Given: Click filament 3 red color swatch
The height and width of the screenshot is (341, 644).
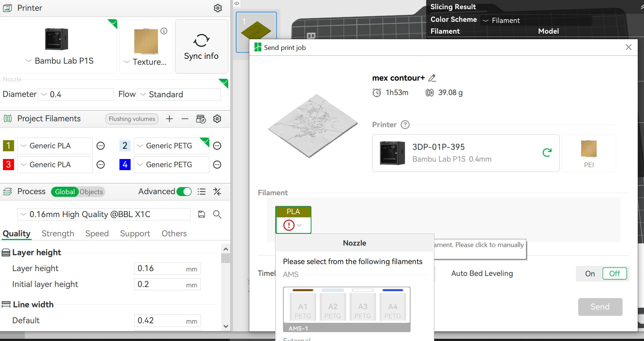Looking at the screenshot, I should click(9, 165).
